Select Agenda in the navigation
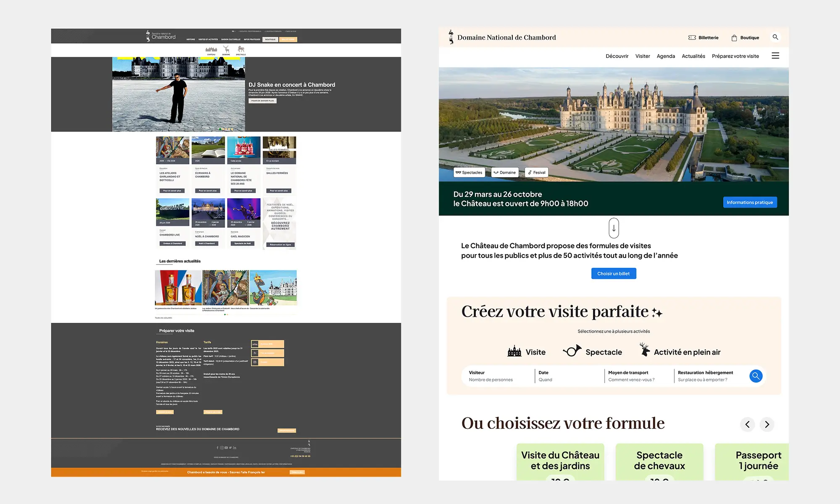 [x=666, y=56]
